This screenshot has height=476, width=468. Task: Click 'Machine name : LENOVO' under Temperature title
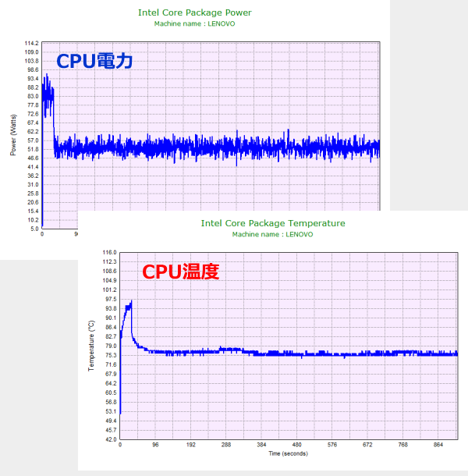point(272,234)
